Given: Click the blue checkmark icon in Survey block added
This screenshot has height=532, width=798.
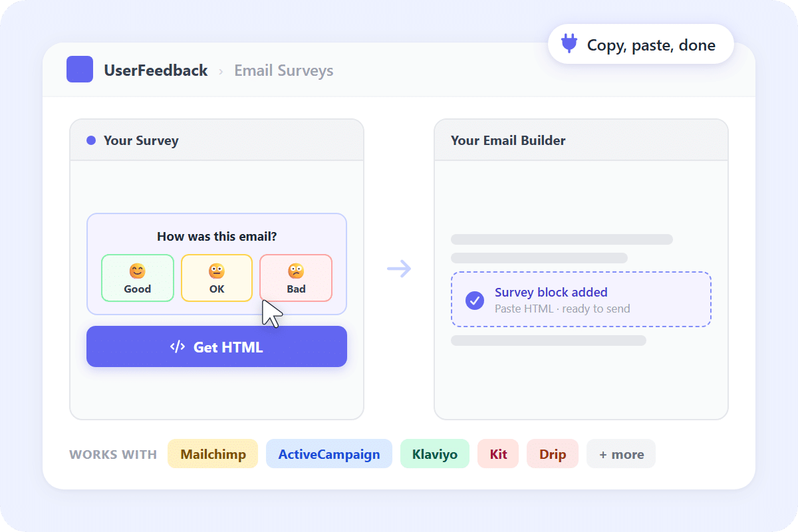Looking at the screenshot, I should 474,300.
